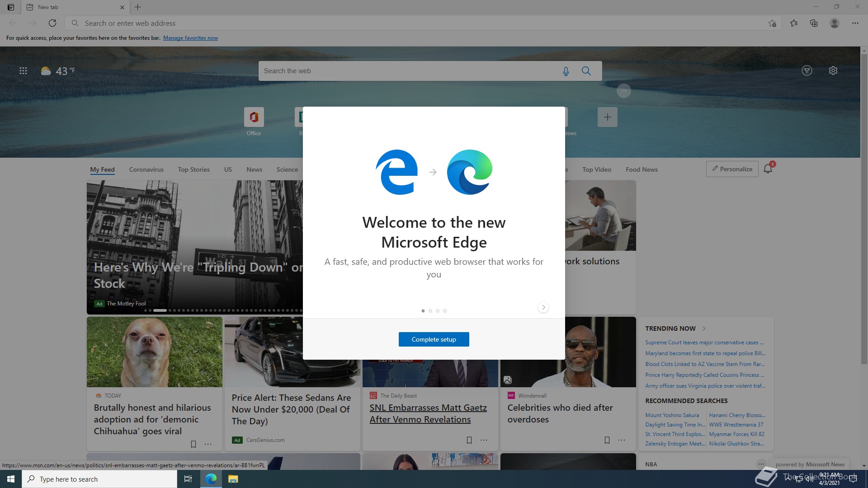
Task: Switch to News feed tab
Action: click(x=254, y=169)
